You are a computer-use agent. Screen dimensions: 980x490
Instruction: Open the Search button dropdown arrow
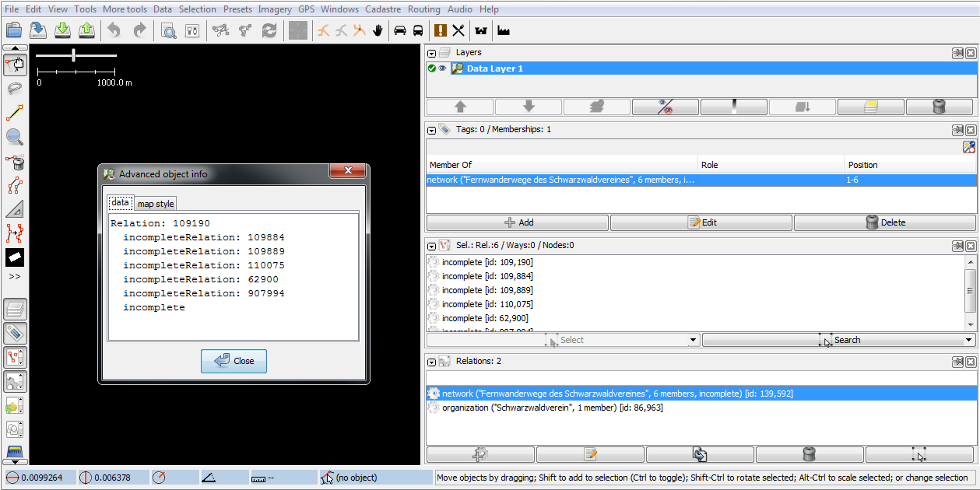968,340
